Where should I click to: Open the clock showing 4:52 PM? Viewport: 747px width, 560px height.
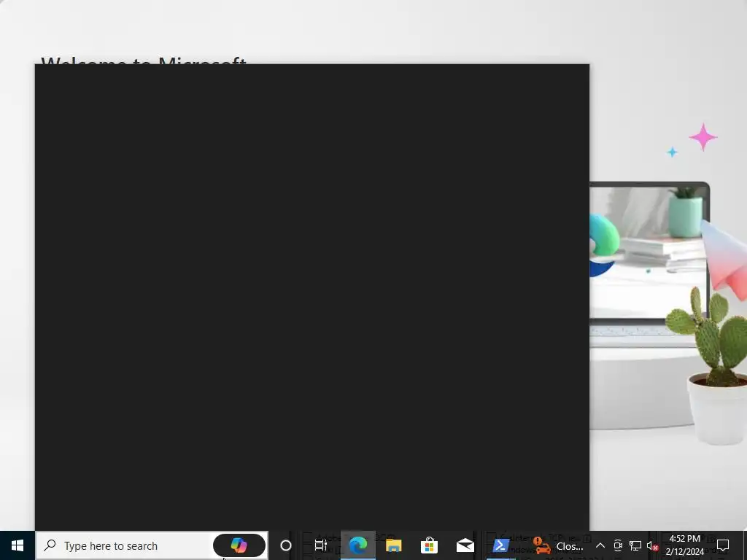click(x=684, y=545)
